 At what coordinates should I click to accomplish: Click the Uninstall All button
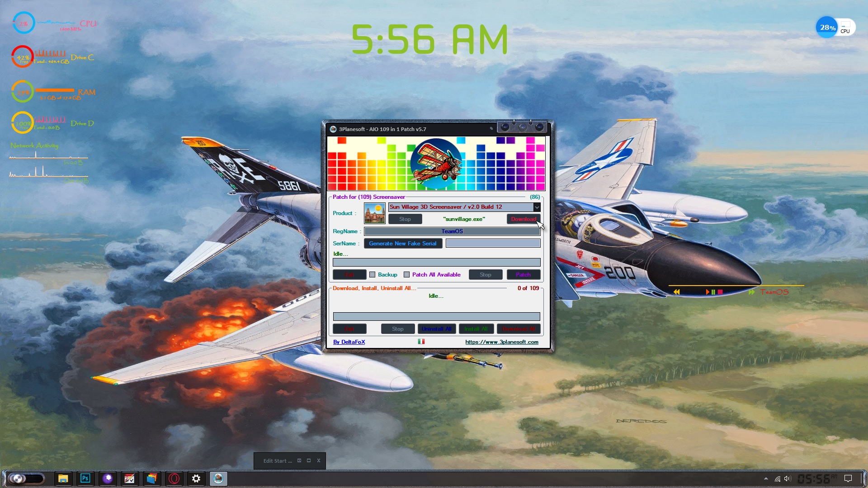[437, 329]
